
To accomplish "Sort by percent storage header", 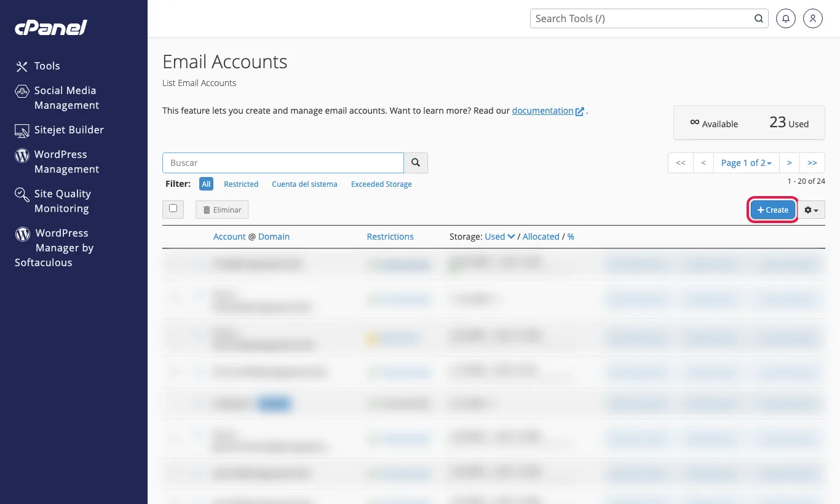I will (x=571, y=237).
